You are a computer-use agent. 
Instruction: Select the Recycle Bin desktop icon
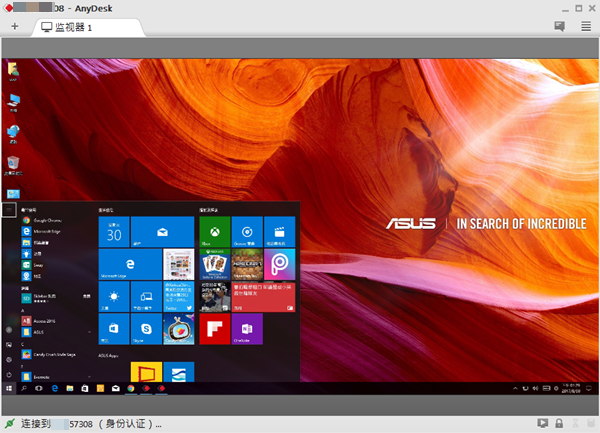pos(13,166)
